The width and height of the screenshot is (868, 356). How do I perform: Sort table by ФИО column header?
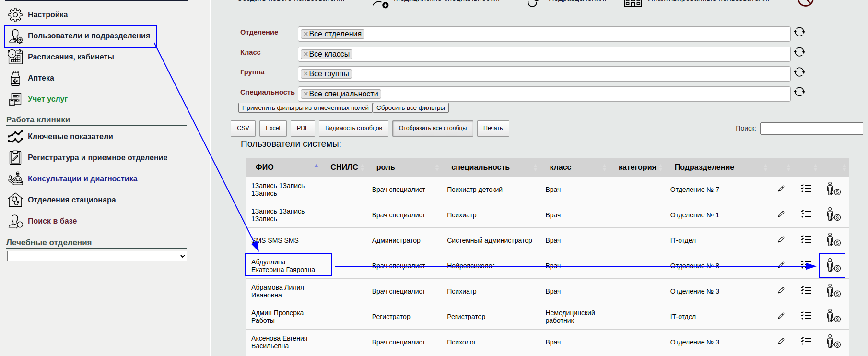[x=265, y=167]
